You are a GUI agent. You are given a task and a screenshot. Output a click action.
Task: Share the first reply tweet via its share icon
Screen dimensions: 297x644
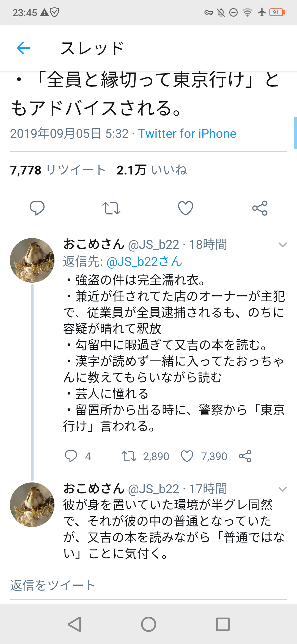tap(245, 456)
